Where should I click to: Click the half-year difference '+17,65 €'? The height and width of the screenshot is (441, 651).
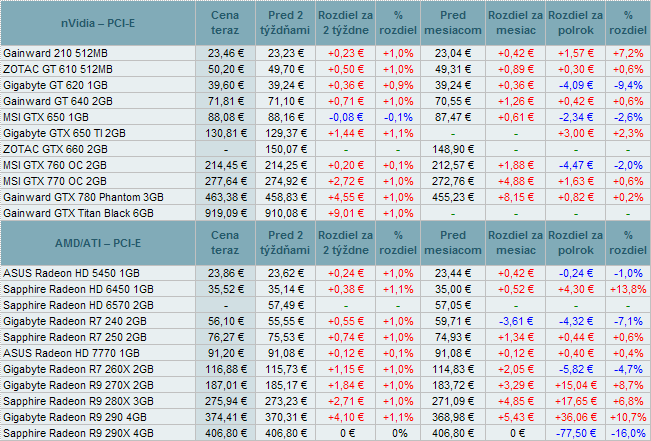[x=576, y=401]
